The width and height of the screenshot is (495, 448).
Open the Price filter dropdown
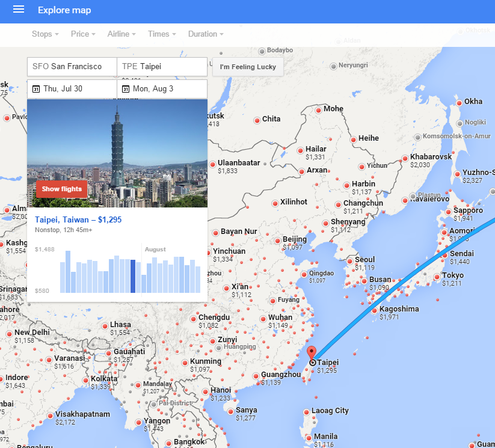tap(83, 34)
